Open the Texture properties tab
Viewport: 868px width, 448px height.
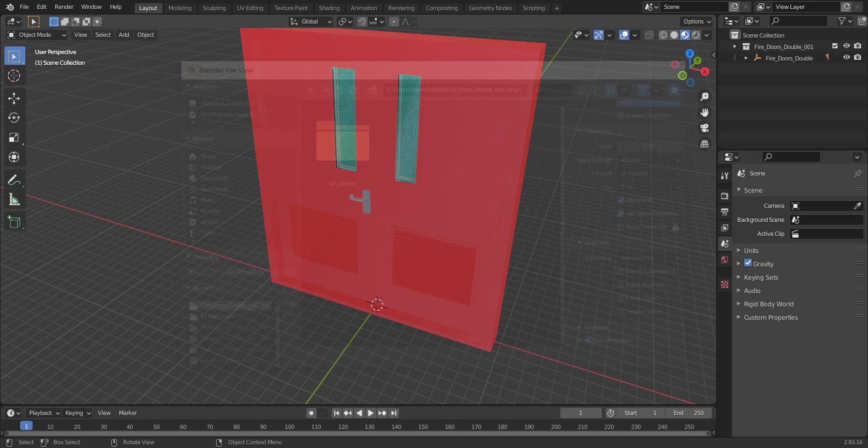point(724,284)
